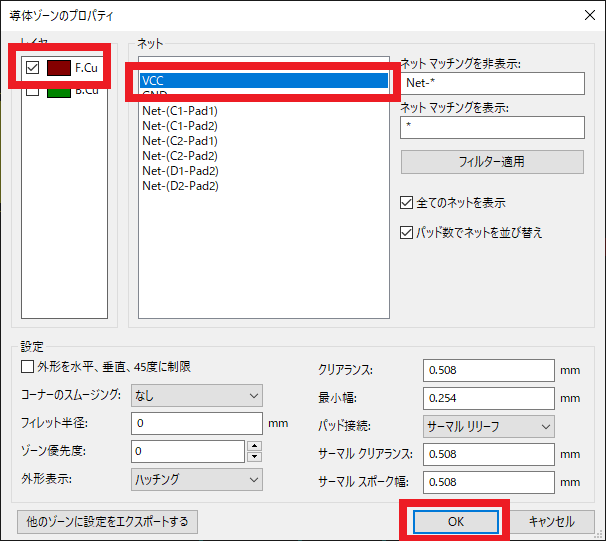606x541 pixels.
Task: Select the Net-(C2-Pad1) net entry
Action: (x=180, y=140)
